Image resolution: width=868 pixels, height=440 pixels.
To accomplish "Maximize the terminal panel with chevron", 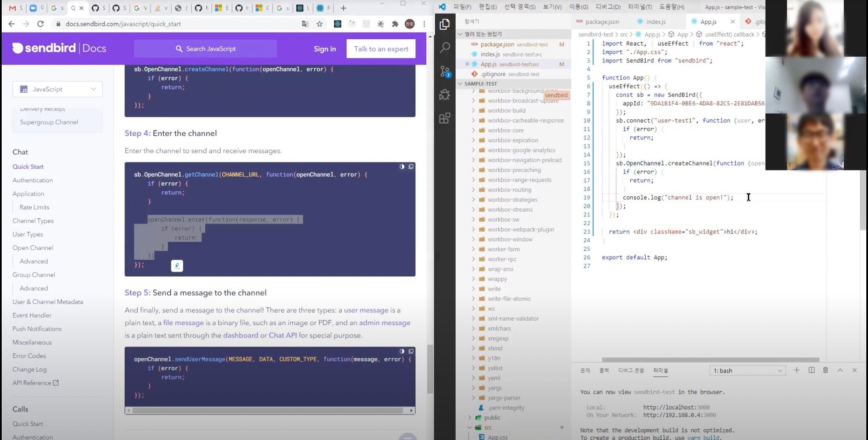I will [840, 370].
